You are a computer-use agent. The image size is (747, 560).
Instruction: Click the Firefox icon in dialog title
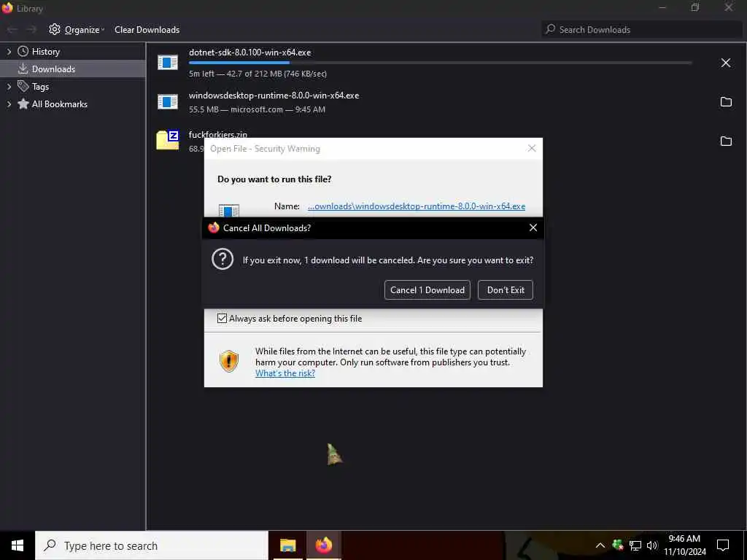pyautogui.click(x=214, y=227)
